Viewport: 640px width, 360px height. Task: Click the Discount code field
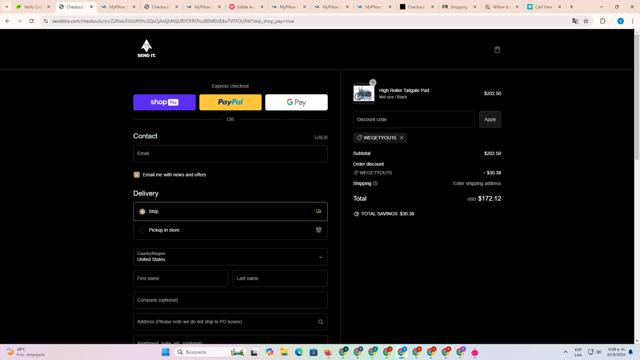[x=414, y=120]
